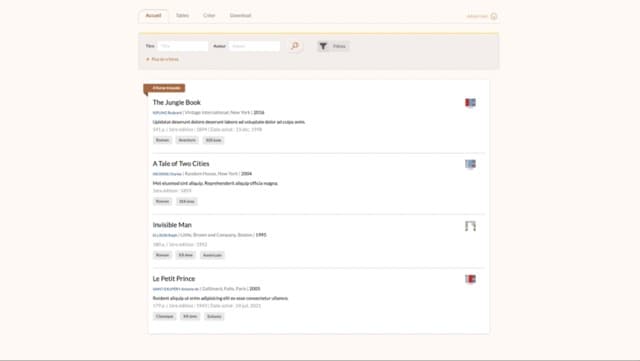Click the Lorem ipsum description line under The Jungle Book

[x=229, y=122]
